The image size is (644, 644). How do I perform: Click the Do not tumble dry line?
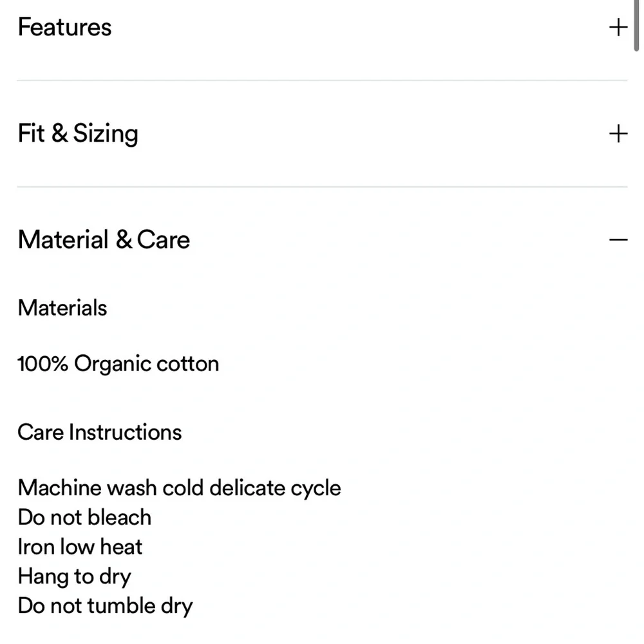pyautogui.click(x=105, y=606)
